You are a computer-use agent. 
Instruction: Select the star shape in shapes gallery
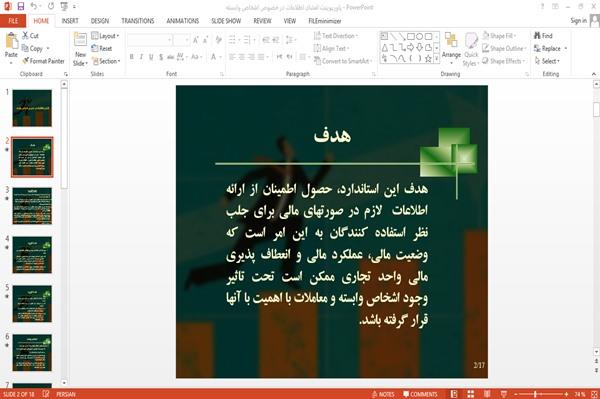428,59
